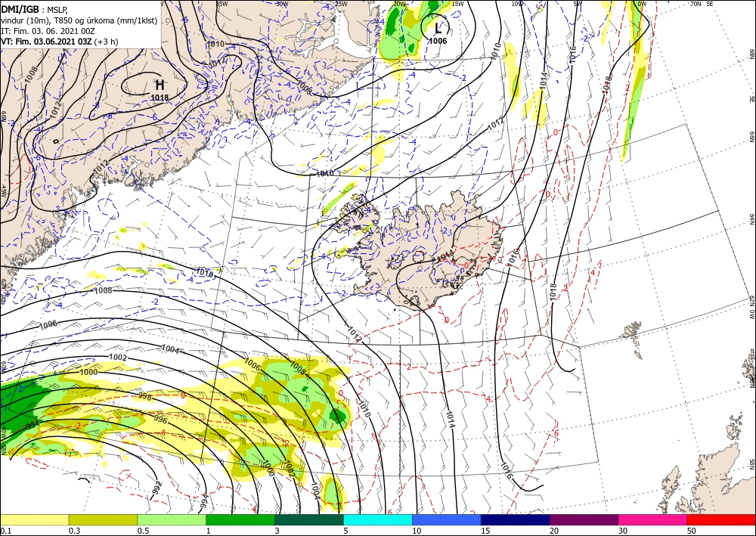Click the pink 30–50 legend swatch
This screenshot has height=536, width=756.
tap(652, 519)
